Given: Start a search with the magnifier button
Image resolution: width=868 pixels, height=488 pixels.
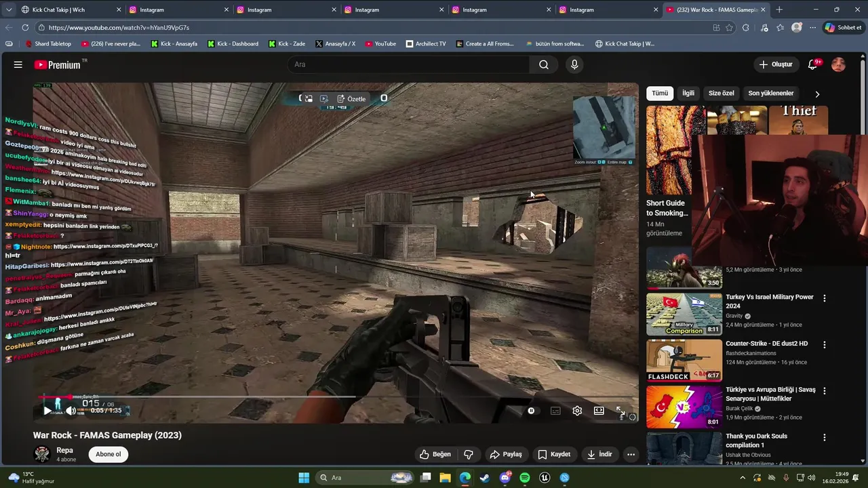Looking at the screenshot, I should pyautogui.click(x=544, y=64).
